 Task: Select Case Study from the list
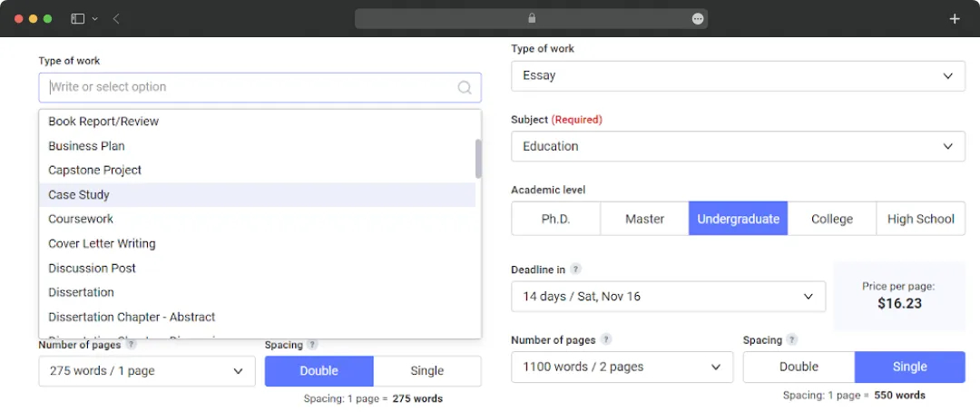coord(79,195)
